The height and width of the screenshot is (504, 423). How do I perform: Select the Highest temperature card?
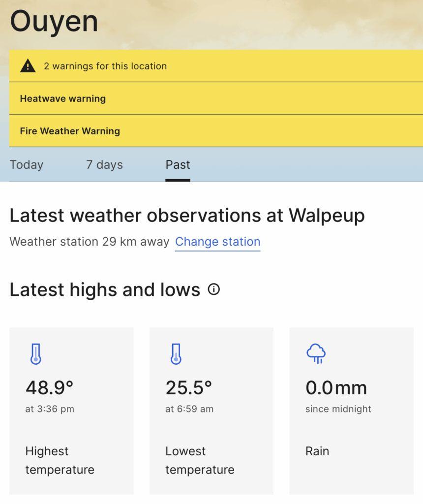tap(71, 411)
